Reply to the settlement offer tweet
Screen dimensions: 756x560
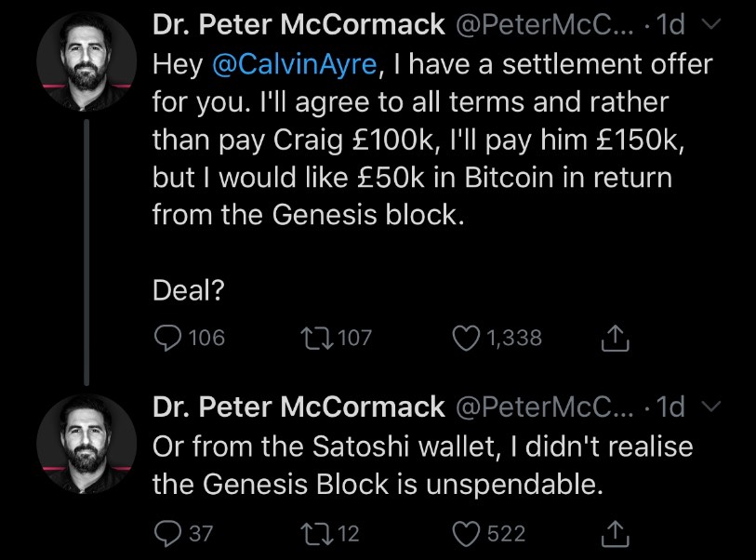(168, 338)
